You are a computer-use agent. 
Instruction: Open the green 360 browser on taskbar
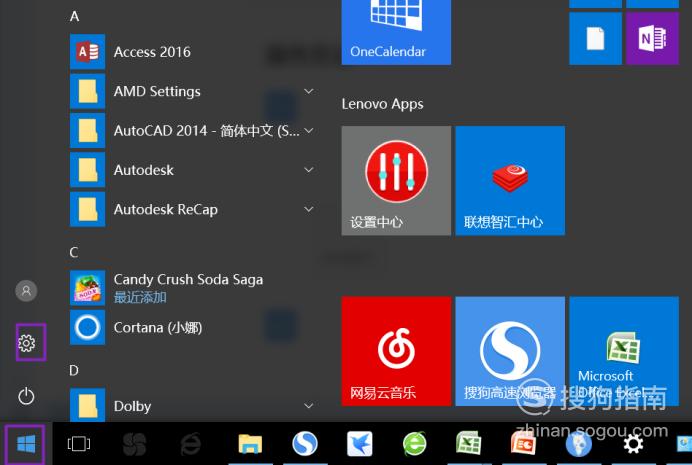tap(414, 443)
